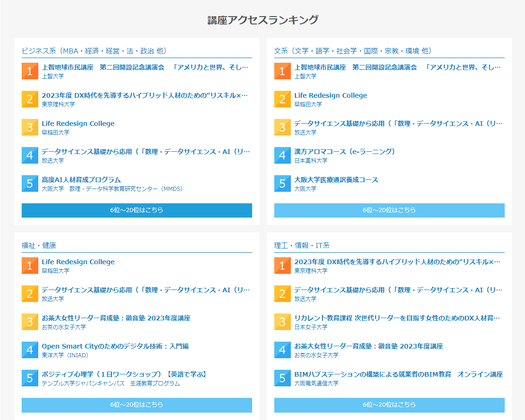
Task: Click rank 4 badge in ビジネス系 section
Action: [30, 155]
